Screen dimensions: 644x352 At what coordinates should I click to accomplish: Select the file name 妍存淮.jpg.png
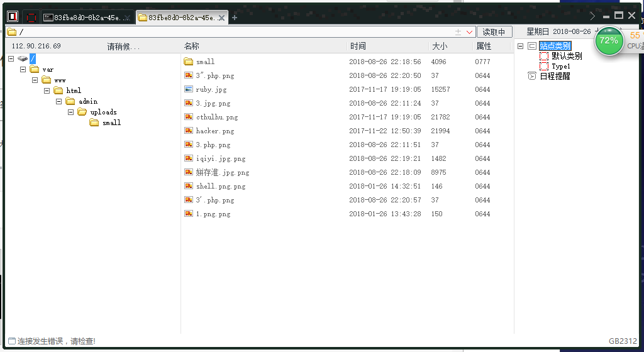(223, 172)
